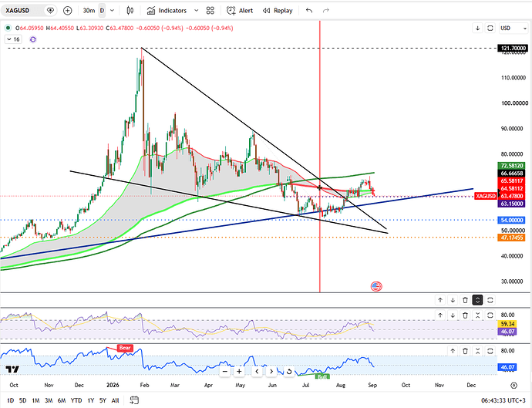Add a symbol with the plus circle icon
Image resolution: width=532 pixels, height=408 pixels.
tap(68, 11)
